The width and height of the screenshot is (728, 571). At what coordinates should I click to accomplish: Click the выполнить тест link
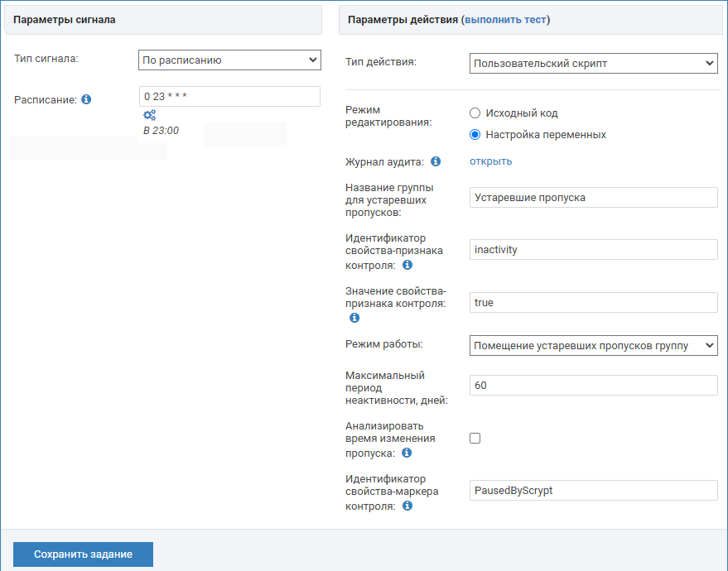[505, 20]
